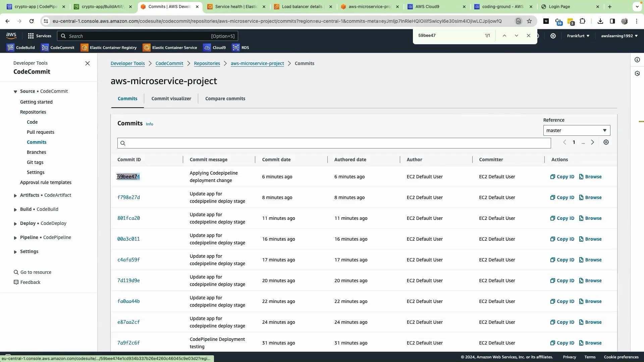
Task: Open Developer Tools breadcrumb link
Action: [x=128, y=63]
